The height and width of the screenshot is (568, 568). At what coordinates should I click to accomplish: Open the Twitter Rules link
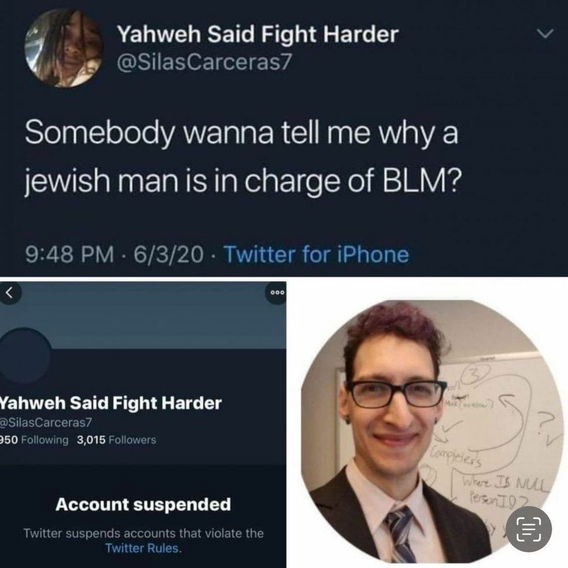pos(143,548)
